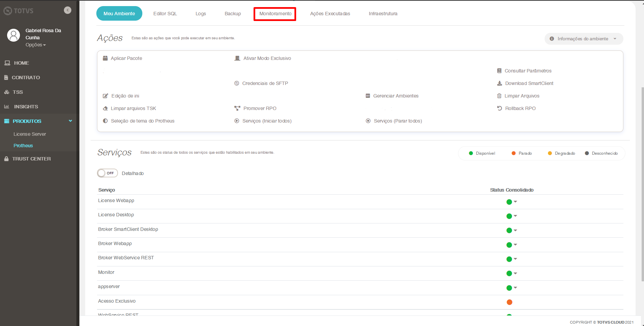The height and width of the screenshot is (326, 644).
Task: Expand Monitor service status arrow
Action: [515, 274]
